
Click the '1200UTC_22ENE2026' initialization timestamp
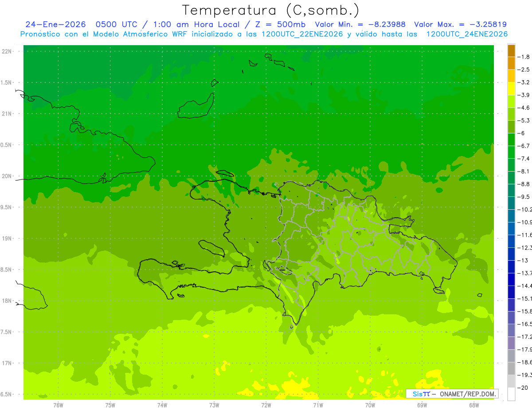click(x=302, y=34)
